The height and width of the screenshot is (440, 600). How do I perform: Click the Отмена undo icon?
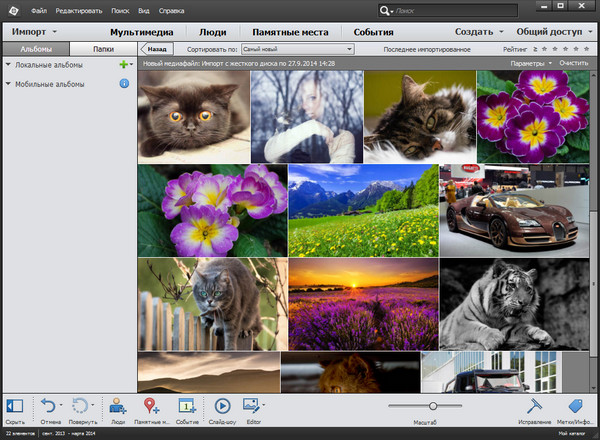point(47,406)
